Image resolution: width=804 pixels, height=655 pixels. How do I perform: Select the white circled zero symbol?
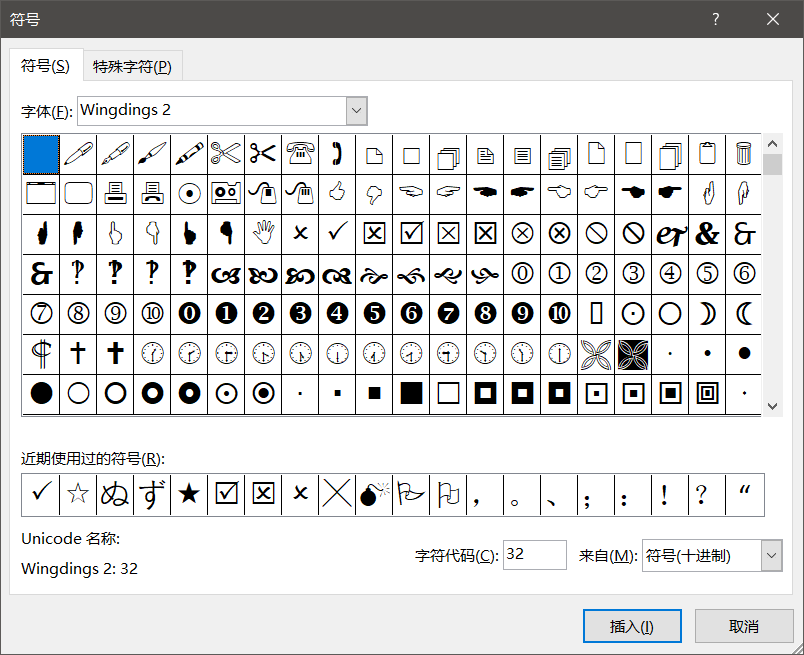[x=522, y=272]
